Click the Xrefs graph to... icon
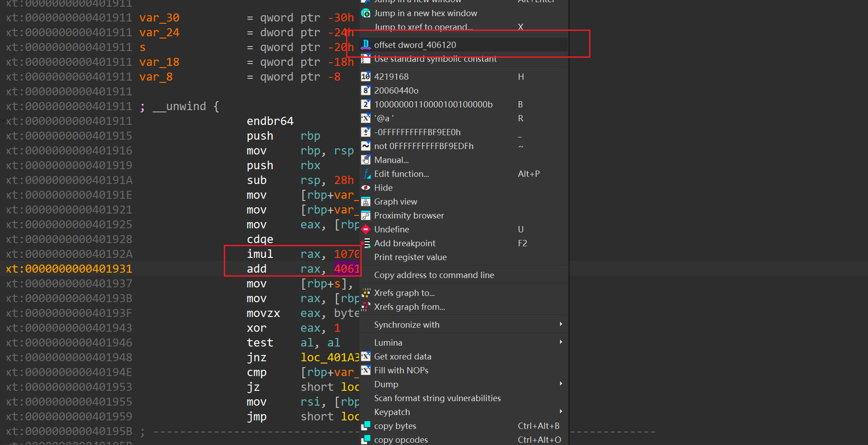868x445 pixels. pyautogui.click(x=366, y=293)
